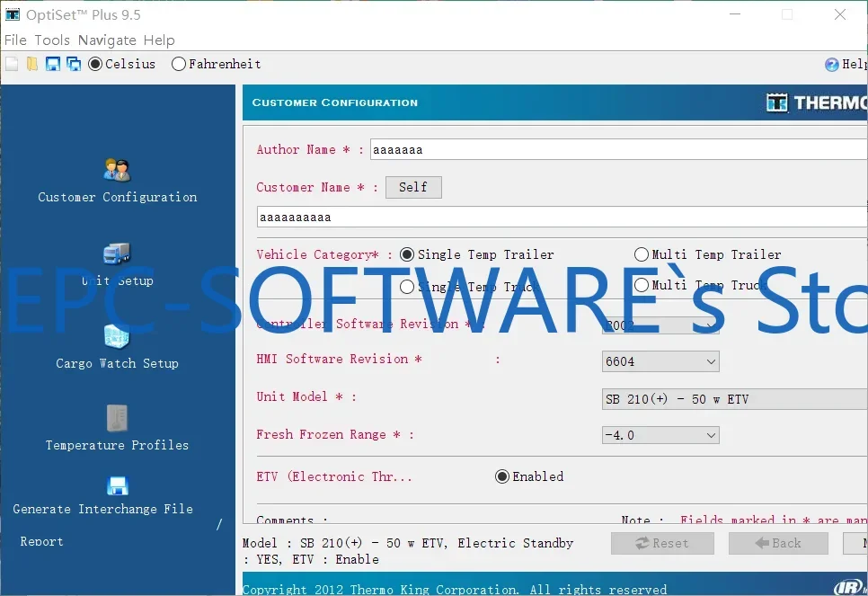This screenshot has height=596, width=868.
Task: Go to Customer Configuration section label
Action: [x=118, y=197]
